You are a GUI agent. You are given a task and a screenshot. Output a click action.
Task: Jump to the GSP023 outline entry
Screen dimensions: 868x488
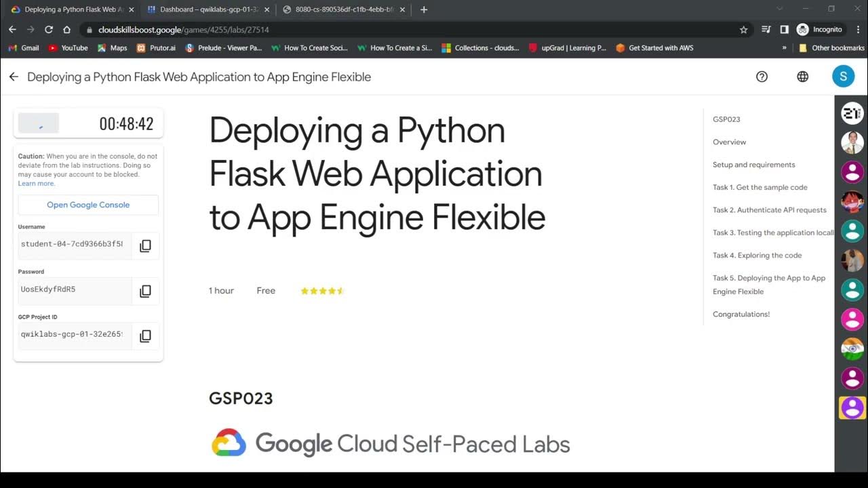[726, 119]
